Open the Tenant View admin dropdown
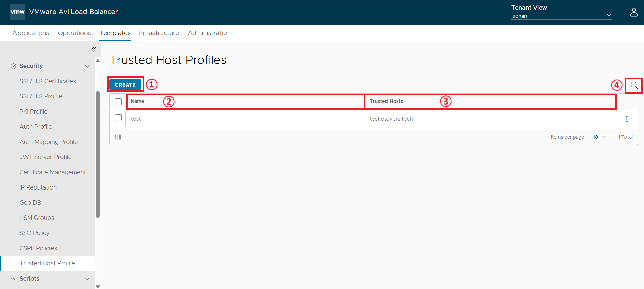The height and width of the screenshot is (289, 644). pos(562,16)
